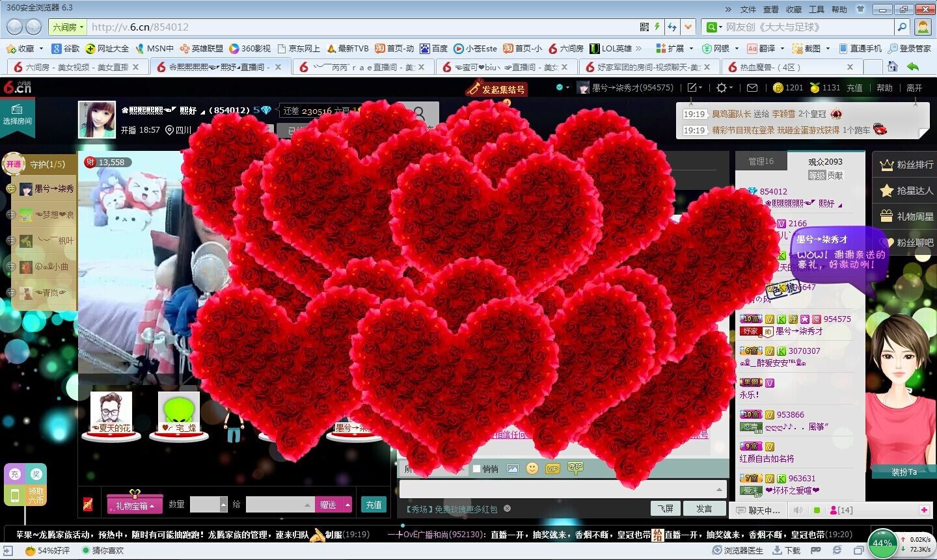Click the 守护 badge icon in chat toolbar

pyautogui.click(x=575, y=467)
